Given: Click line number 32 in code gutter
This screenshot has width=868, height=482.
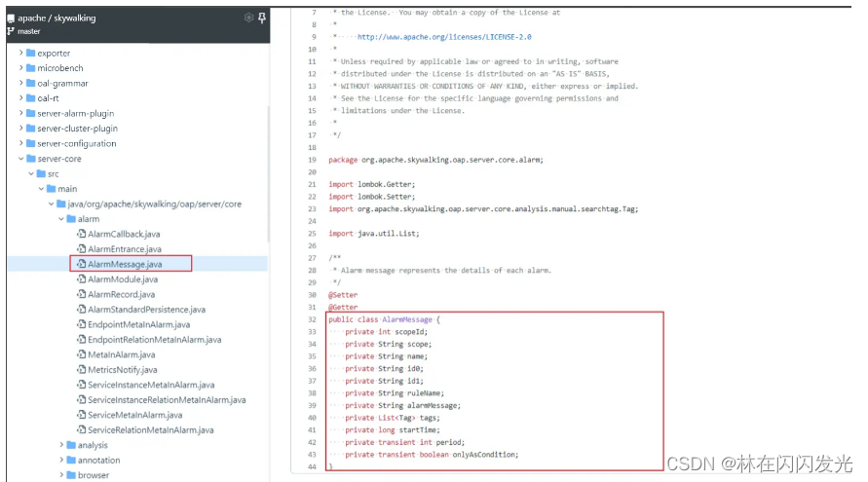Looking at the screenshot, I should click(312, 319).
